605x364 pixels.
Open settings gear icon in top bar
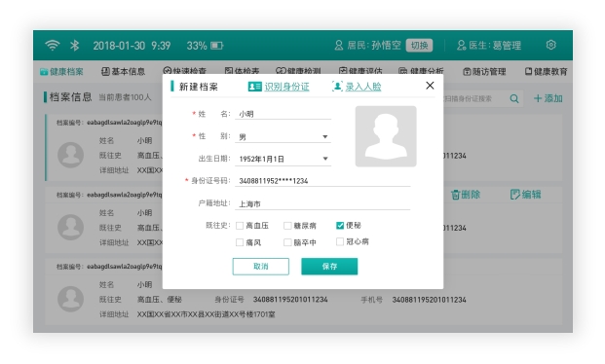click(551, 45)
